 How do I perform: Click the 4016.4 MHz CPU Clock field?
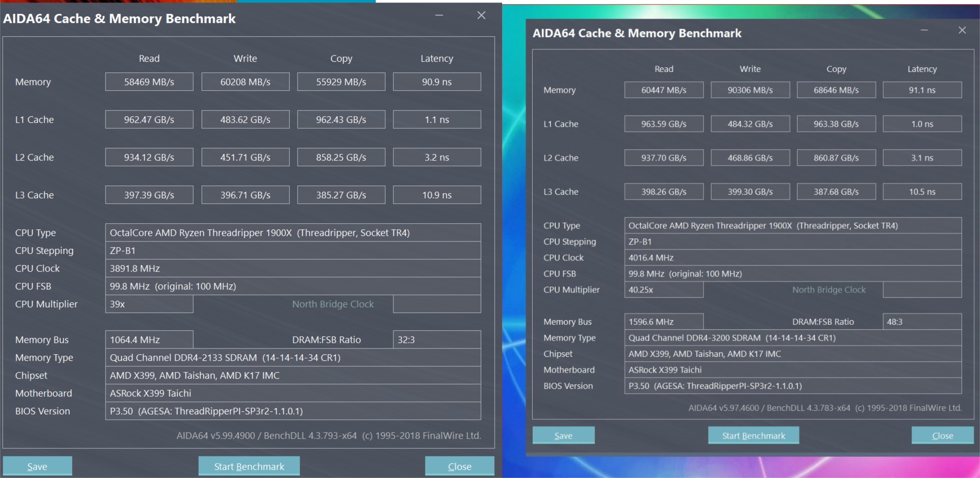(793, 257)
